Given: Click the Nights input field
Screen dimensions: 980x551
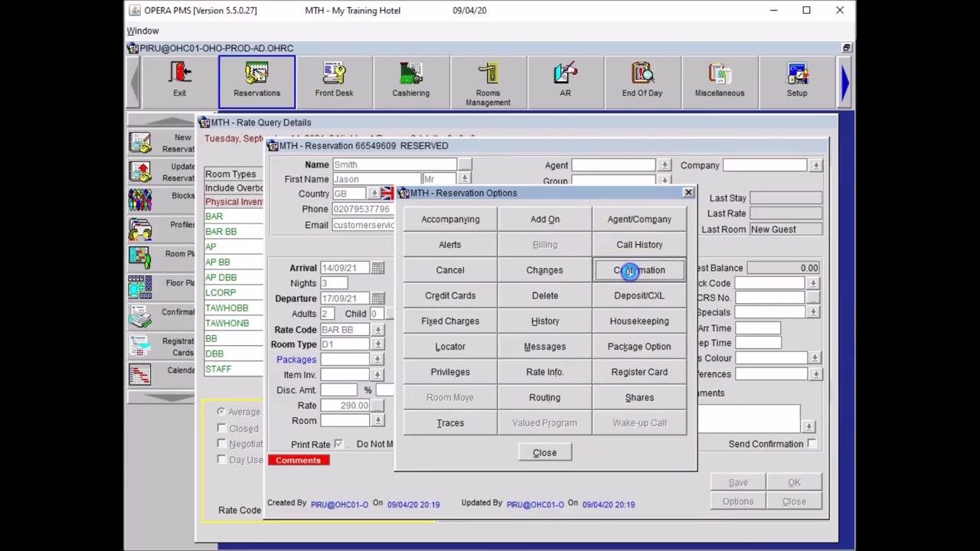Looking at the screenshot, I should pos(335,283).
